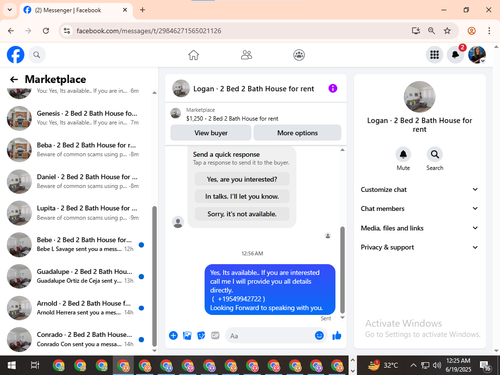Send 'In talks. I'll let you know.' response
Image resolution: width=500 pixels, height=375 pixels.
242,196
